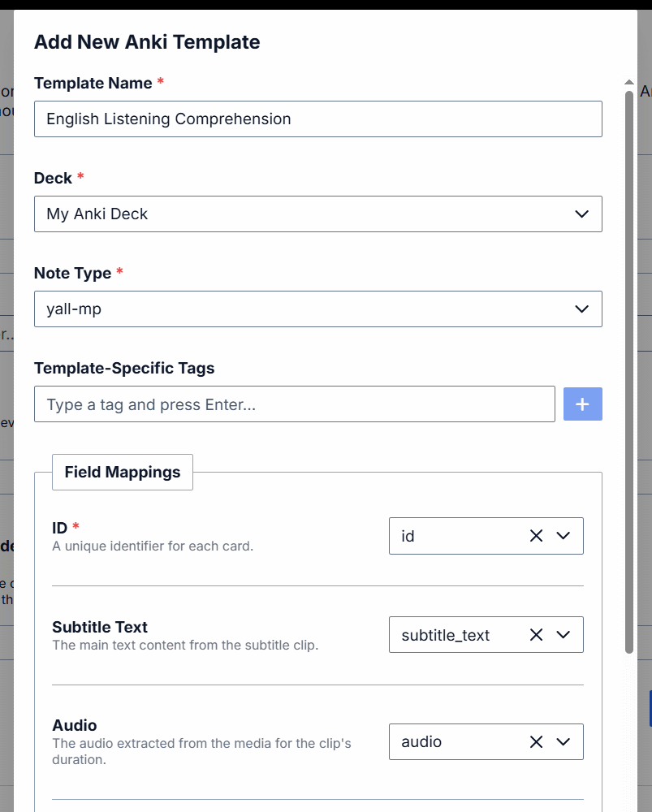652x812 pixels.
Task: Clear the Audio field mapping selection
Action: [536, 741]
